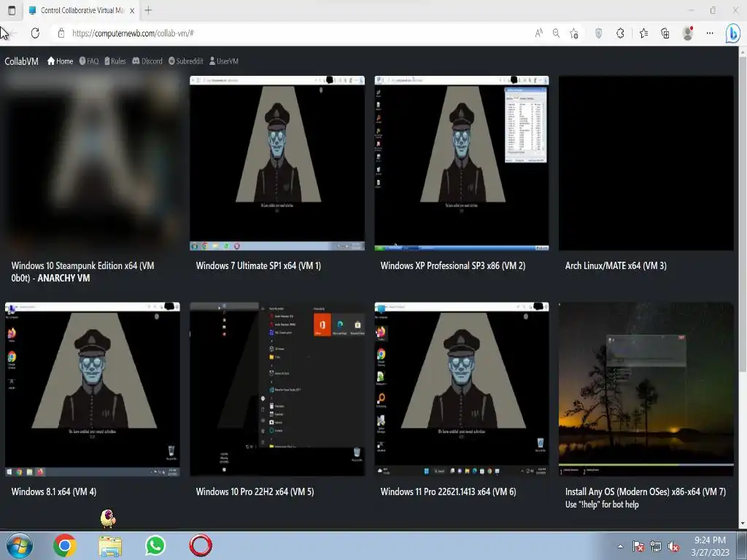
Task: Open the FAQ page
Action: click(x=88, y=61)
